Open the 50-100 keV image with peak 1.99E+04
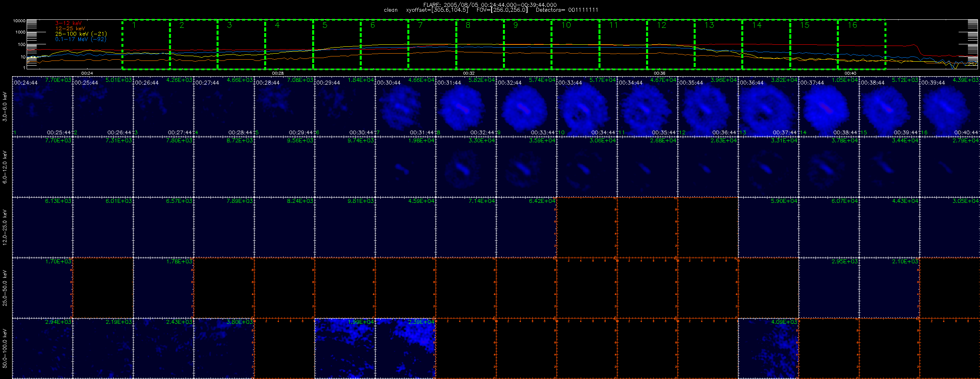Viewport: 980px width, 379px height. [345, 348]
